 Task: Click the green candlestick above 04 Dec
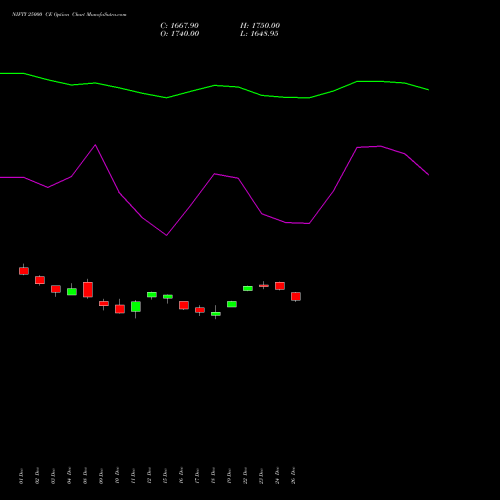[x=72, y=292]
